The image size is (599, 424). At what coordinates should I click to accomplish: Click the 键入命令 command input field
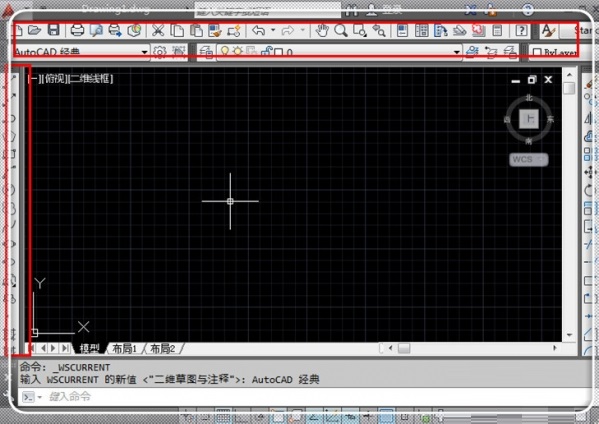306,396
